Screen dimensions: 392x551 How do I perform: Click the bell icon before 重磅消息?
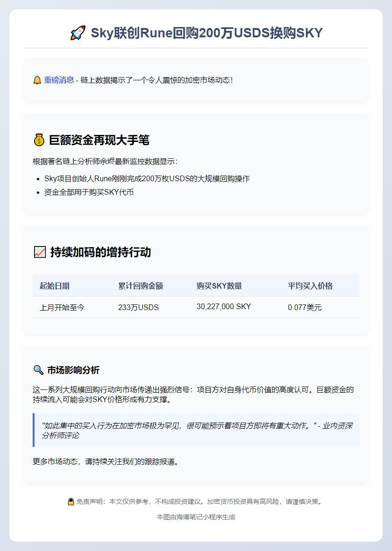37,80
